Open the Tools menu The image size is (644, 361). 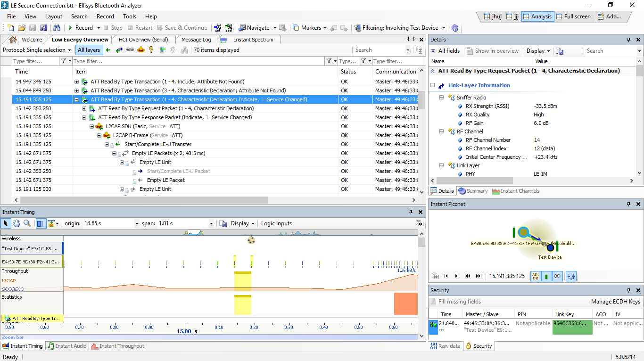130,16
